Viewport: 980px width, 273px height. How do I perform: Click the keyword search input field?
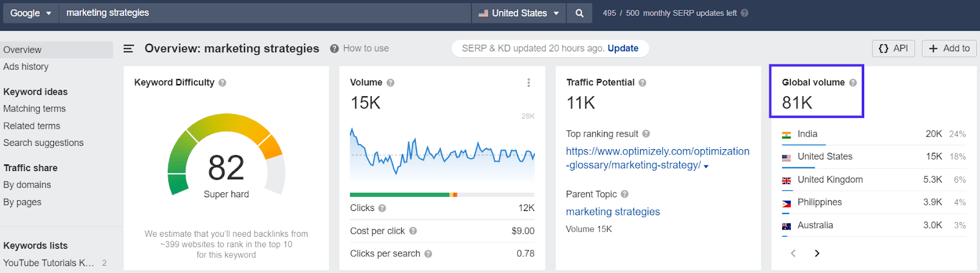tap(263, 13)
